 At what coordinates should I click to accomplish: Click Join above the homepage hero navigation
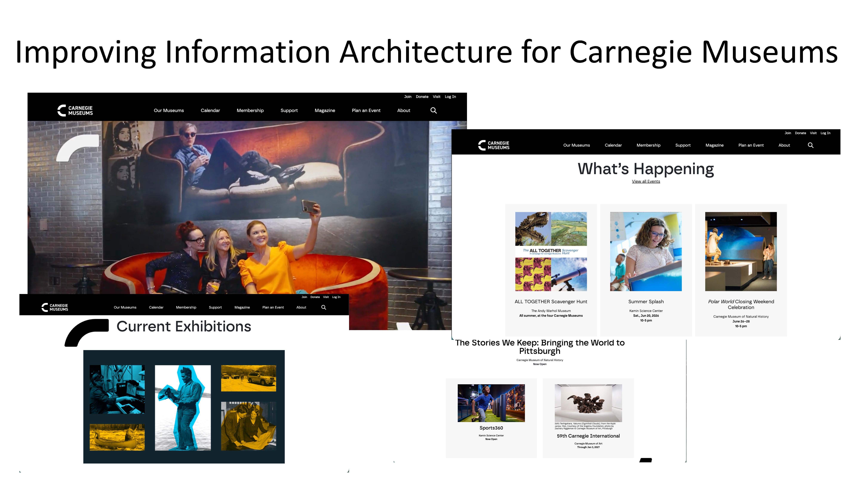click(408, 97)
